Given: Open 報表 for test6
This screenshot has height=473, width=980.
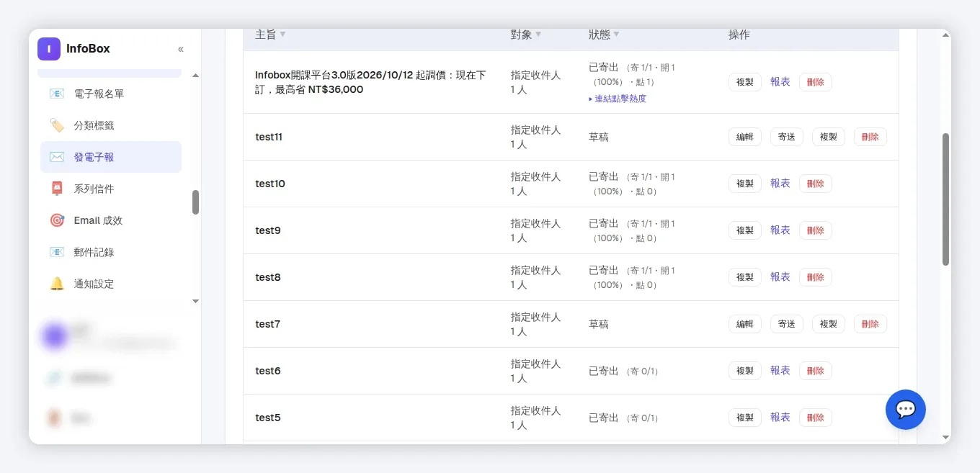Looking at the screenshot, I should coord(780,371).
